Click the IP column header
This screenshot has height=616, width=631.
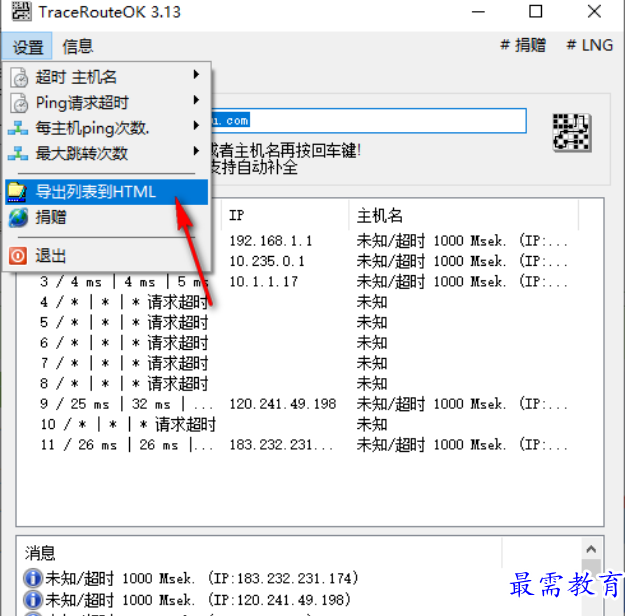pos(284,215)
